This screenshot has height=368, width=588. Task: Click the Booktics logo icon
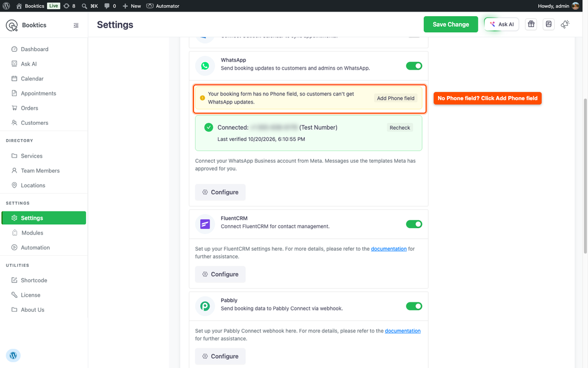[x=11, y=25]
